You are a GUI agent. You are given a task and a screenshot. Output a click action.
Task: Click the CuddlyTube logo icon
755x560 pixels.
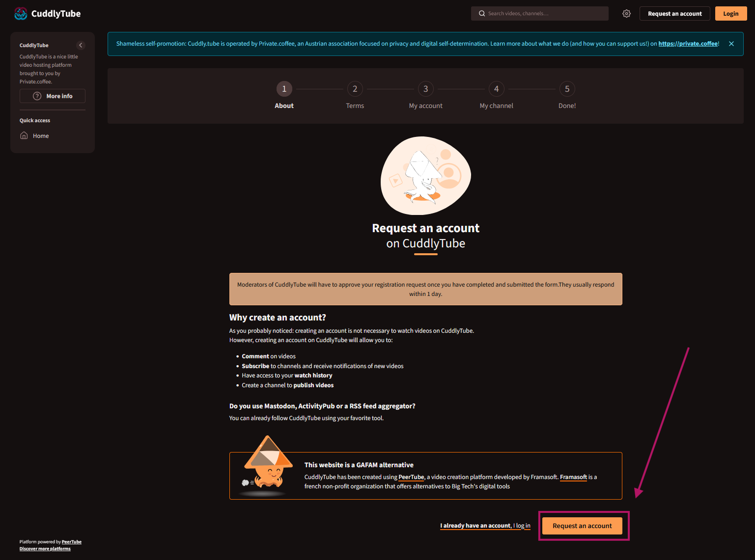click(21, 14)
